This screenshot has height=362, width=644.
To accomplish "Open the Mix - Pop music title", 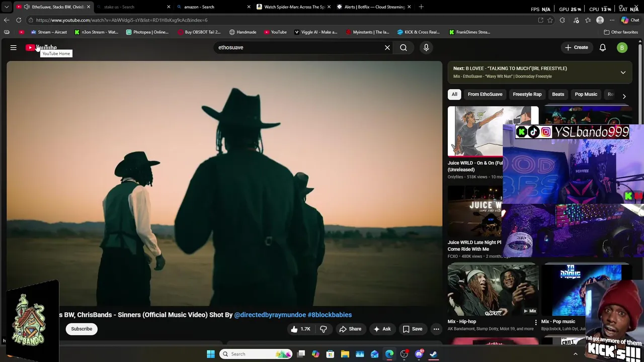I will pyautogui.click(x=558, y=322).
